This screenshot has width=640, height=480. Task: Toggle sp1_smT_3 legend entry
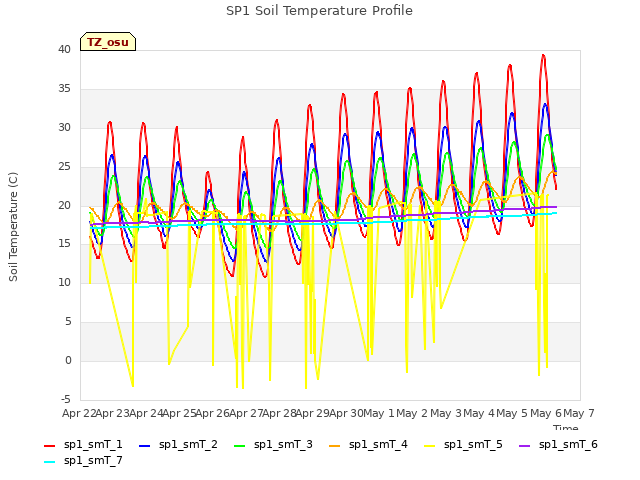pyautogui.click(x=273, y=445)
